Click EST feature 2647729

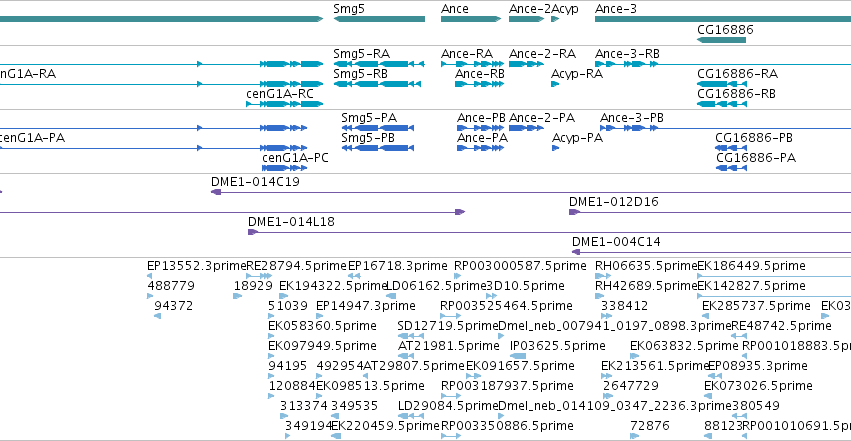631,386
